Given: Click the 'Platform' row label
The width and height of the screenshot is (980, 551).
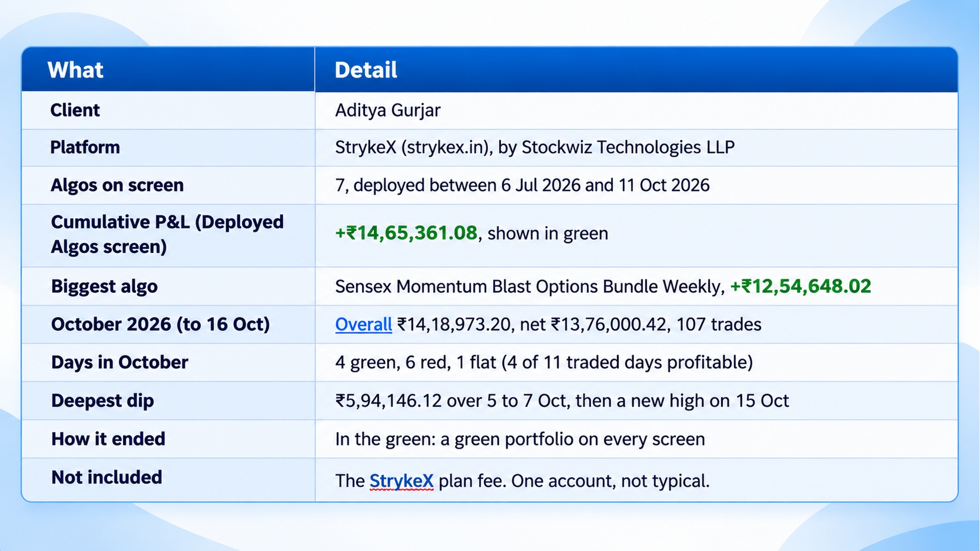Looking at the screenshot, I should coord(85,147).
